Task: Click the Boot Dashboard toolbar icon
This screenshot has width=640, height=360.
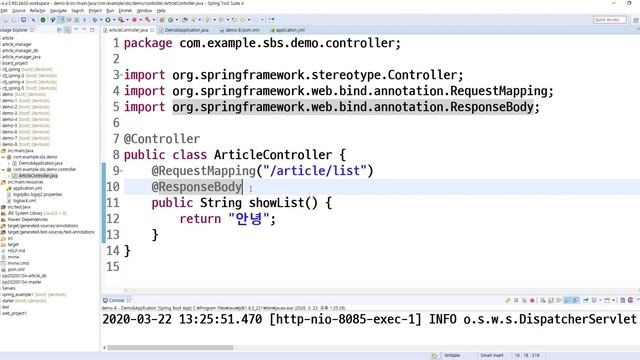Action: [x=43, y=20]
